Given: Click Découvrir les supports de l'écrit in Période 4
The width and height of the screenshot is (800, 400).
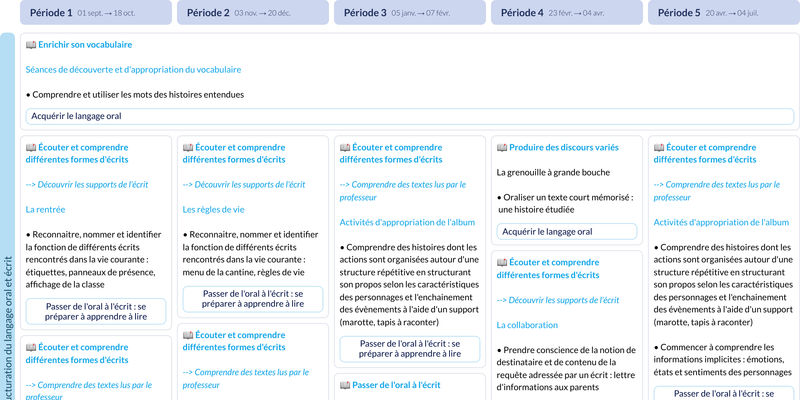Looking at the screenshot, I should pos(558,300).
